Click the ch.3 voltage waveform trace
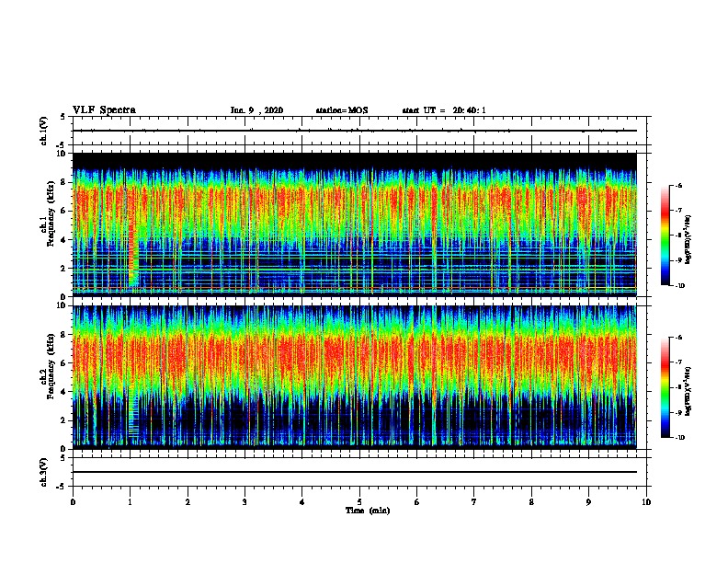Image resolution: width=728 pixels, height=563 pixels. 354,472
